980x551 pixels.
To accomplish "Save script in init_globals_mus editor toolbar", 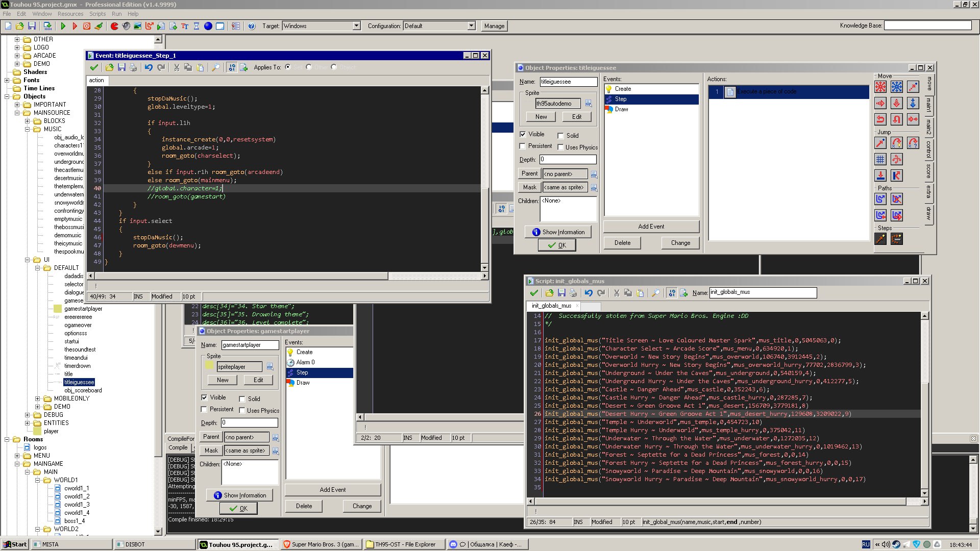I will click(x=561, y=293).
